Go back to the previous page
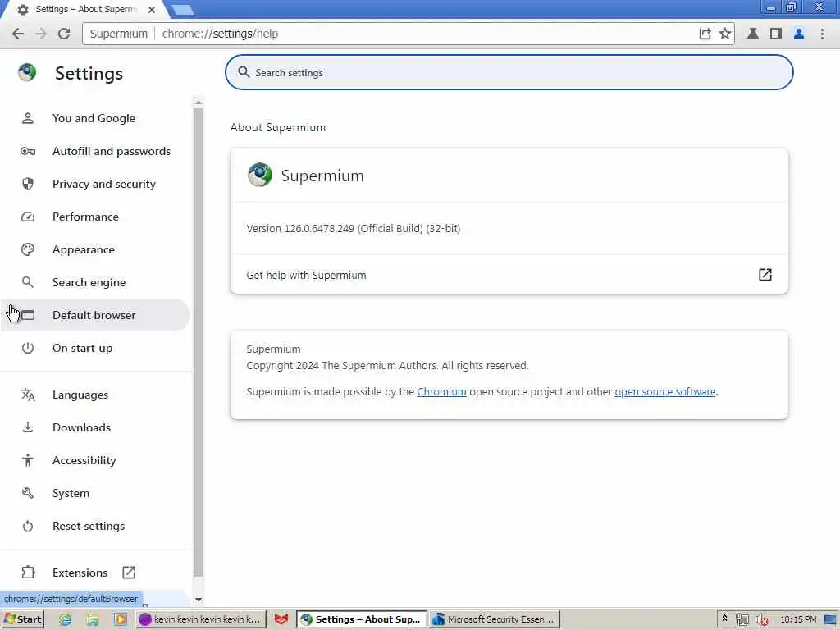This screenshot has height=630, width=840. click(18, 34)
